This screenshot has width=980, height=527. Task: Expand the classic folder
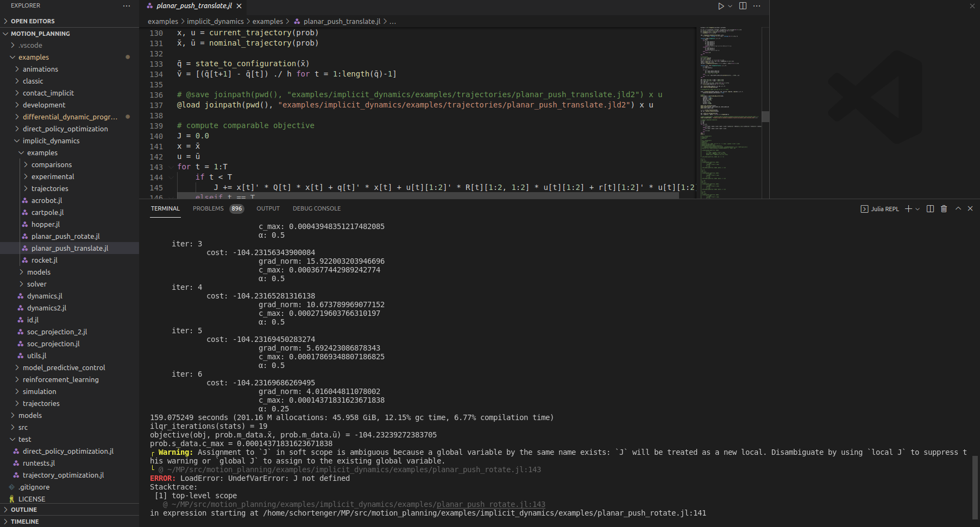70,81
